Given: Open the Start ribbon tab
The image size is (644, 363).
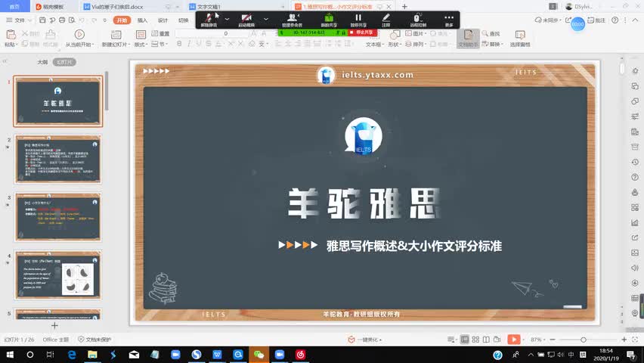Looking at the screenshot, I should pyautogui.click(x=122, y=20).
